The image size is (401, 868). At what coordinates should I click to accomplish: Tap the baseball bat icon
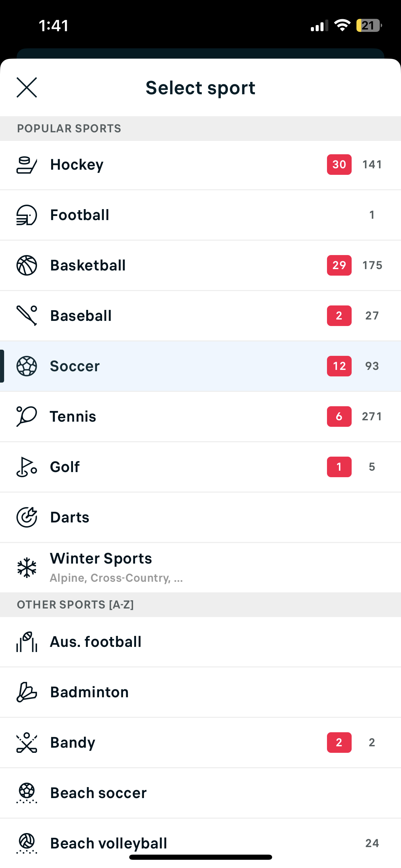tap(26, 316)
